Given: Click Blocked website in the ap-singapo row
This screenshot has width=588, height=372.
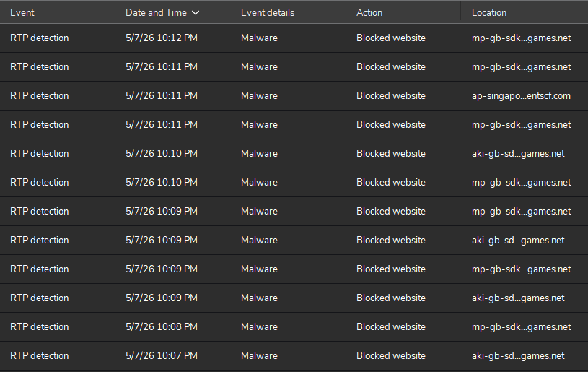Looking at the screenshot, I should [x=391, y=96].
